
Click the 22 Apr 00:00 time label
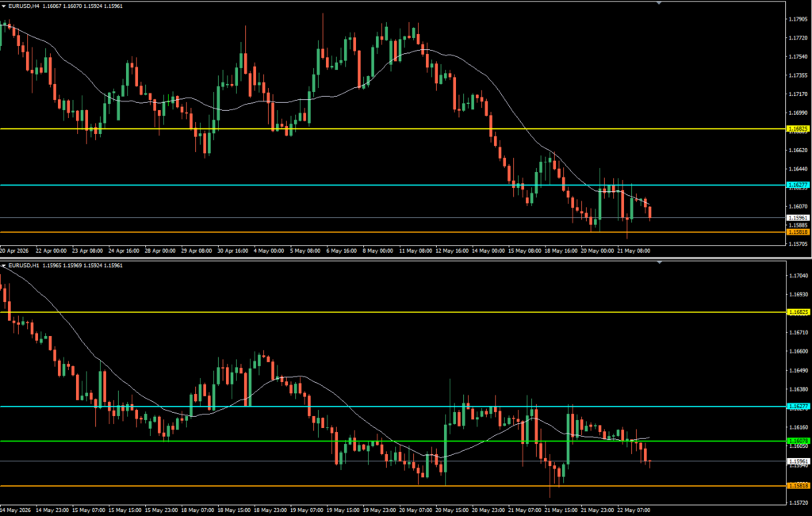tap(52, 250)
